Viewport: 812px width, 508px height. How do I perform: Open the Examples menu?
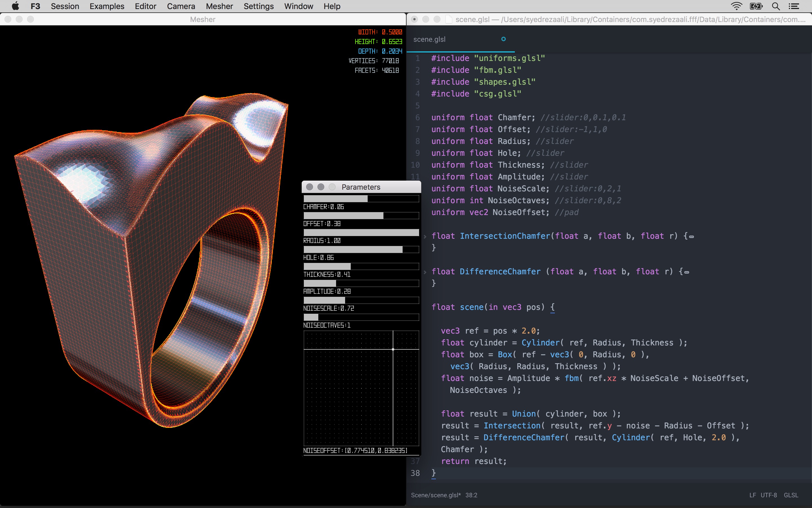tap(107, 6)
